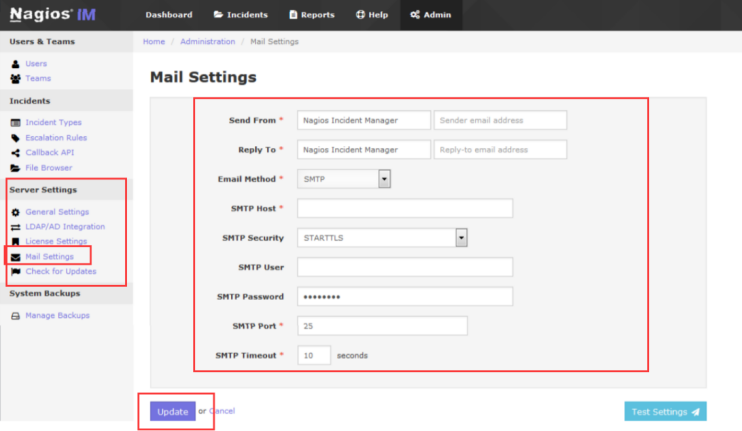
Task: Click the Mail Settings breadcrumb text
Action: [x=274, y=42]
